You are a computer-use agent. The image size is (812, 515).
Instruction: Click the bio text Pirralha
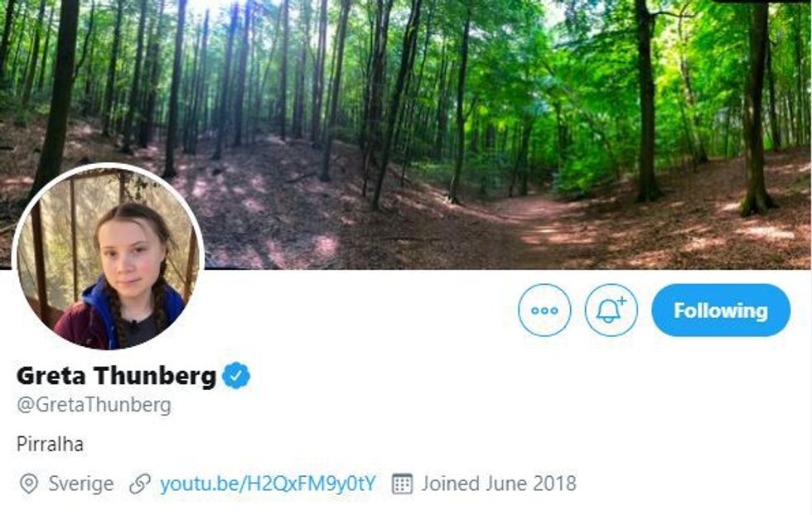click(50, 444)
